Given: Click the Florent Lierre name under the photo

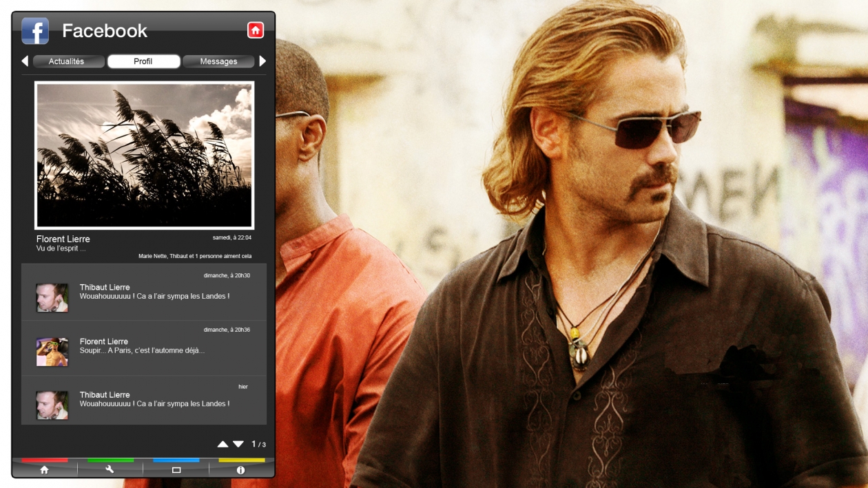Looking at the screenshot, I should click(63, 239).
